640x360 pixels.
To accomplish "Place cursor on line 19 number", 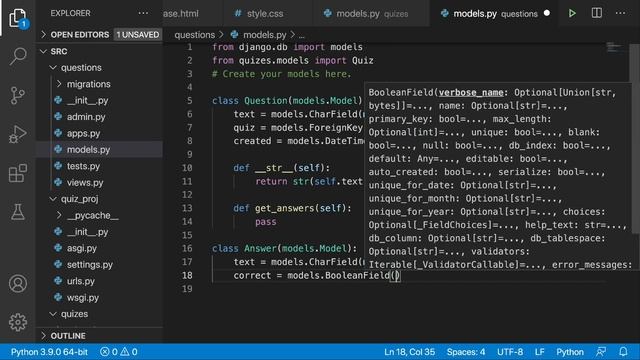I will (187, 289).
